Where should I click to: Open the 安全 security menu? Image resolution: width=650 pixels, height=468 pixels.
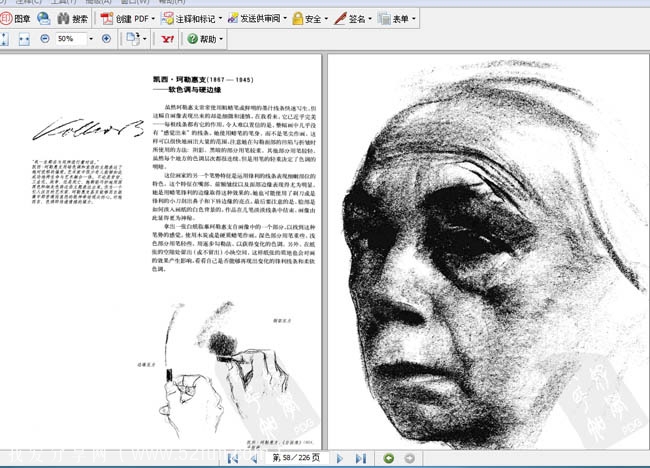(x=310, y=19)
